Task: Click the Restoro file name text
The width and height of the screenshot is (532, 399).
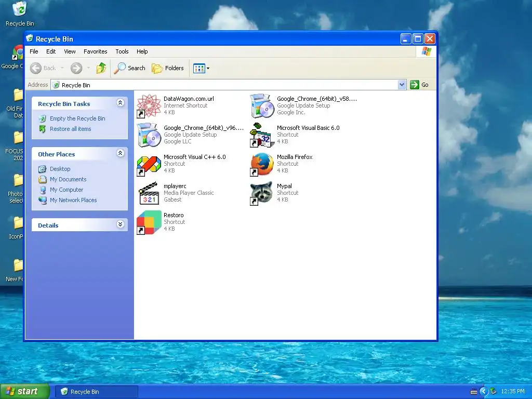Action: tap(174, 215)
